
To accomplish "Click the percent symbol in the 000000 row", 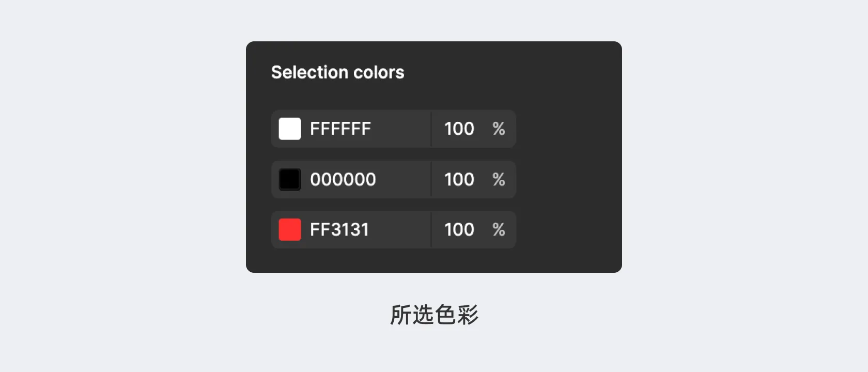I will 499,179.
